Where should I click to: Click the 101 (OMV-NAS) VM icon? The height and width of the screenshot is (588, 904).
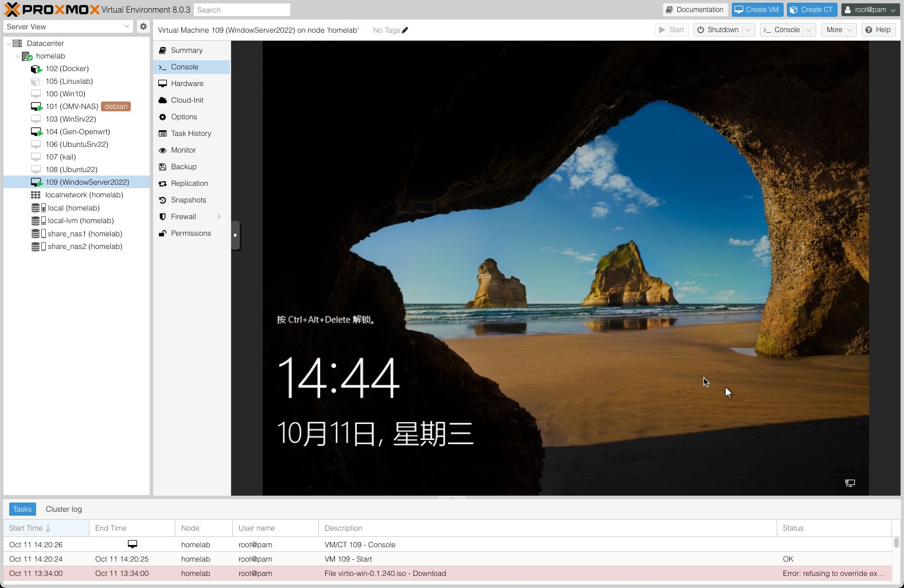click(37, 107)
